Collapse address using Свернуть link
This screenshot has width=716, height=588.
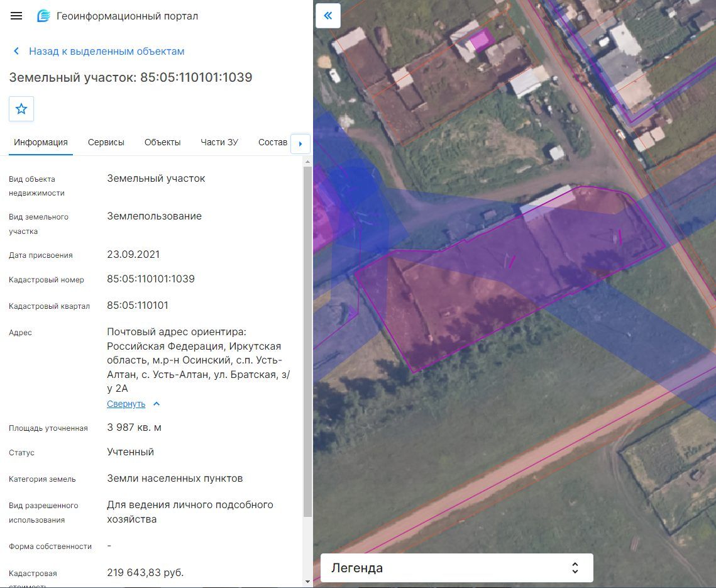[126, 404]
